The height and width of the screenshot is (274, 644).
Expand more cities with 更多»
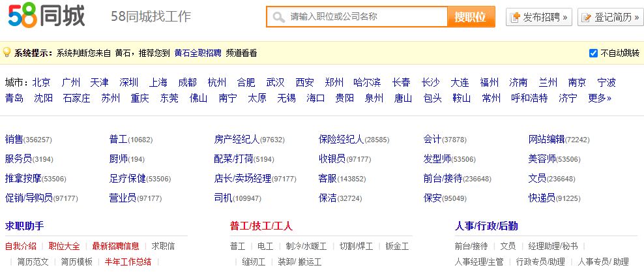[600, 98]
